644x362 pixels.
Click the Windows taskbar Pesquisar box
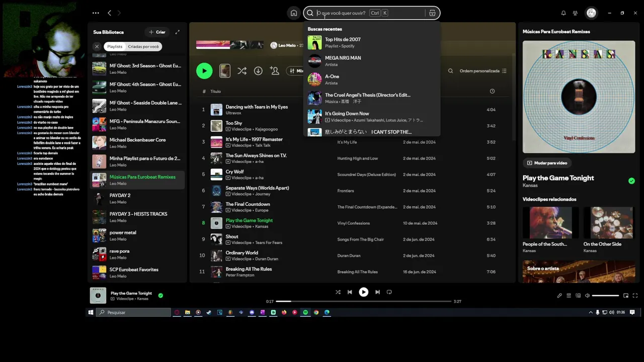click(133, 312)
